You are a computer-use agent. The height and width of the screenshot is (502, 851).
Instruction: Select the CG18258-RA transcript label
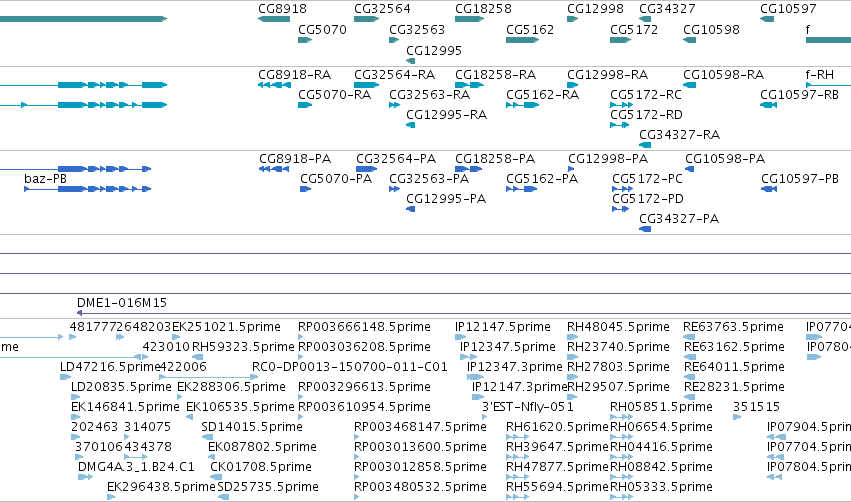pos(496,74)
